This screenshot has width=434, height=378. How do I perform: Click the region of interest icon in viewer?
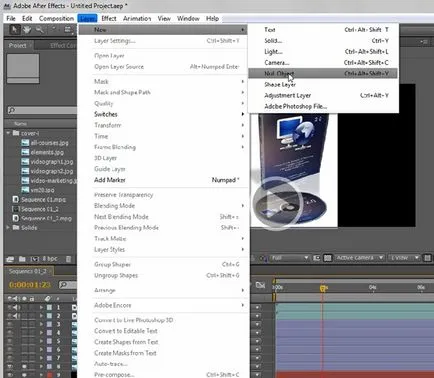point(316,258)
